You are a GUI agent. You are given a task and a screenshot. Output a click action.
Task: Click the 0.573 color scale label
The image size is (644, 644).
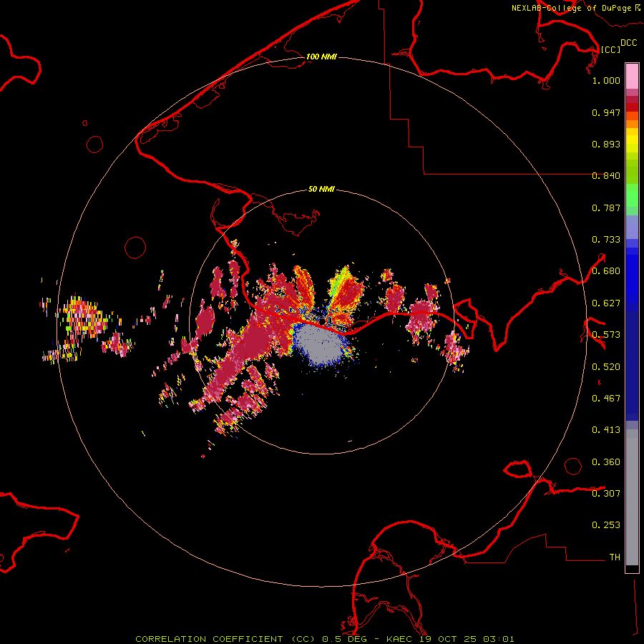(x=606, y=335)
